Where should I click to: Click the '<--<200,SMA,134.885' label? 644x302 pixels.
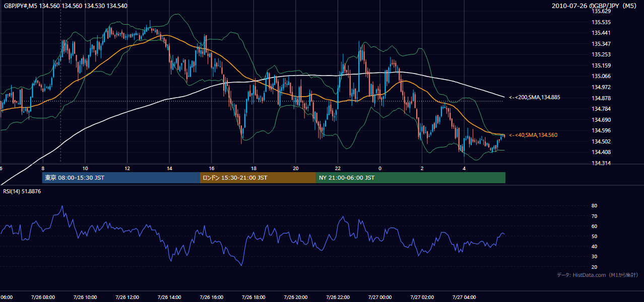coord(535,97)
